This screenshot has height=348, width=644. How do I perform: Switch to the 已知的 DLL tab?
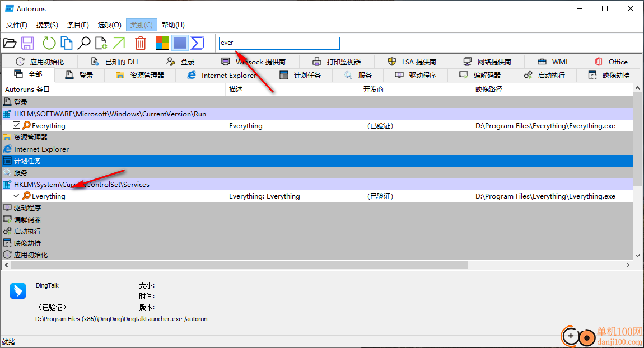[115, 62]
